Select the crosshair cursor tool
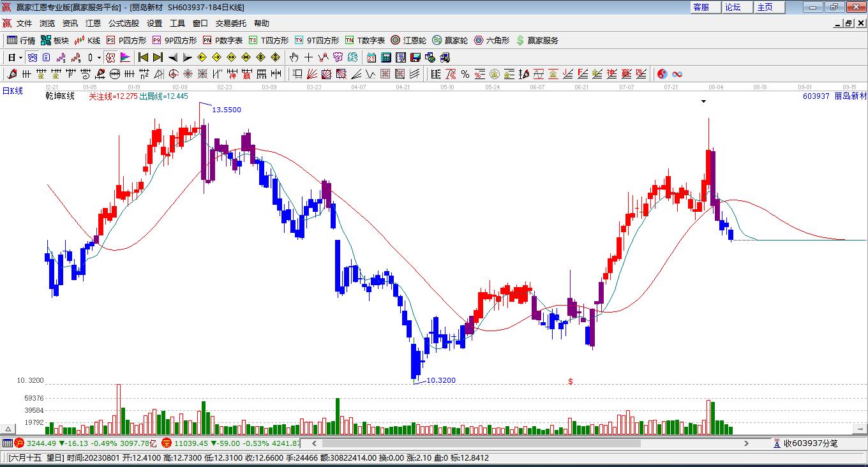 tap(309, 57)
